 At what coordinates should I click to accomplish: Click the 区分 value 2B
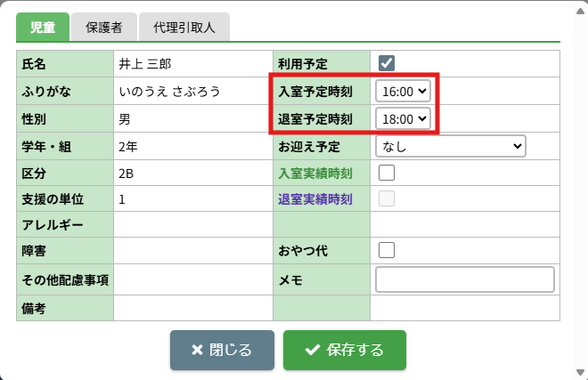[x=127, y=173]
